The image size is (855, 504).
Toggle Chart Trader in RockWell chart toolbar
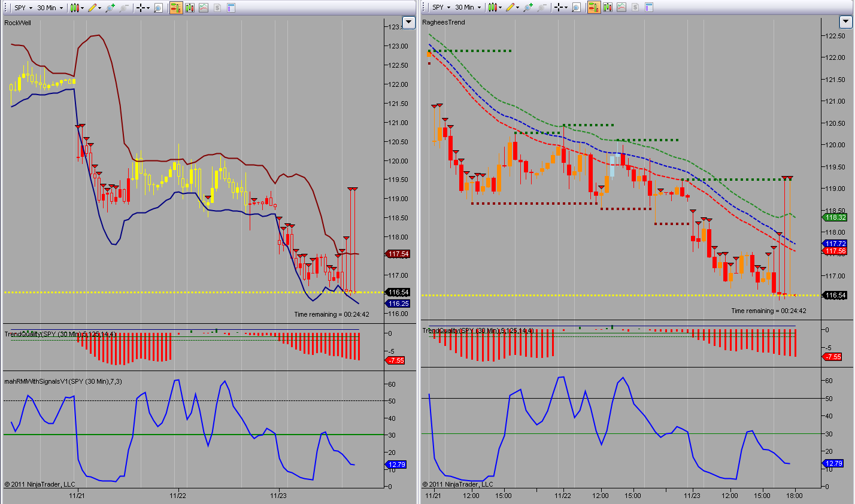[x=176, y=8]
